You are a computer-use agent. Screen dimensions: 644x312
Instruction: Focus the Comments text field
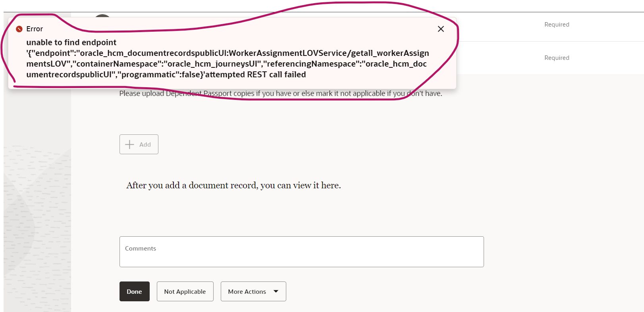click(x=301, y=252)
